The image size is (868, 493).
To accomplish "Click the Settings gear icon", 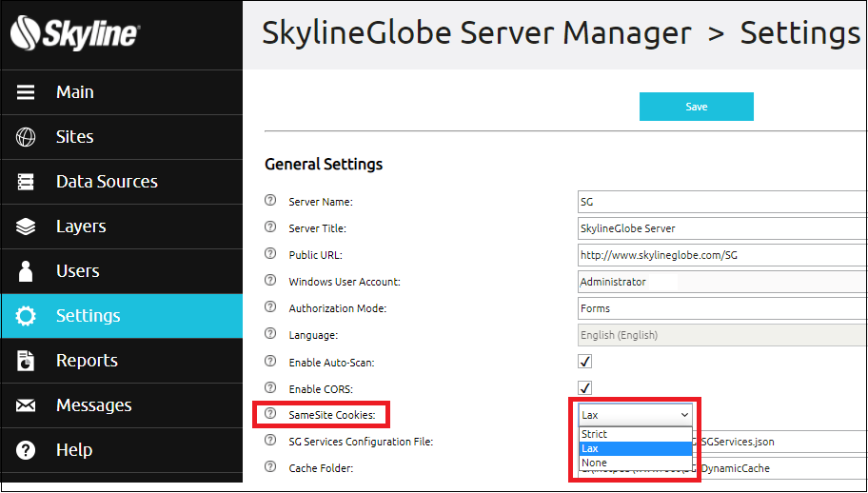I will 26,316.
